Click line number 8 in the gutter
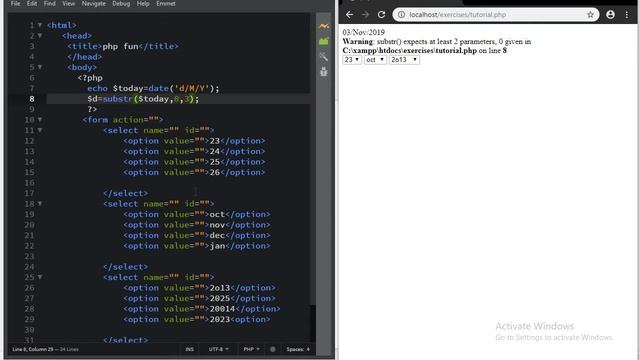Viewport: 640px width, 360px height. click(32, 99)
